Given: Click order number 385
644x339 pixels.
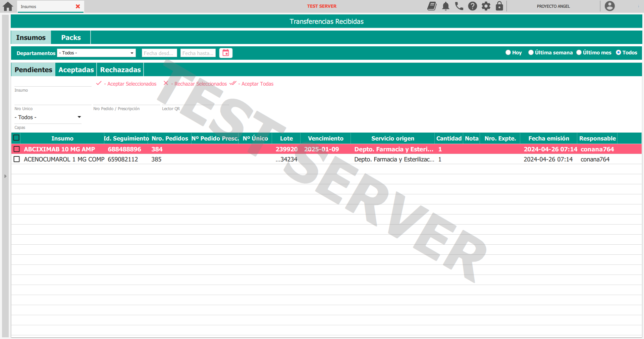Looking at the screenshot, I should coord(156,159).
